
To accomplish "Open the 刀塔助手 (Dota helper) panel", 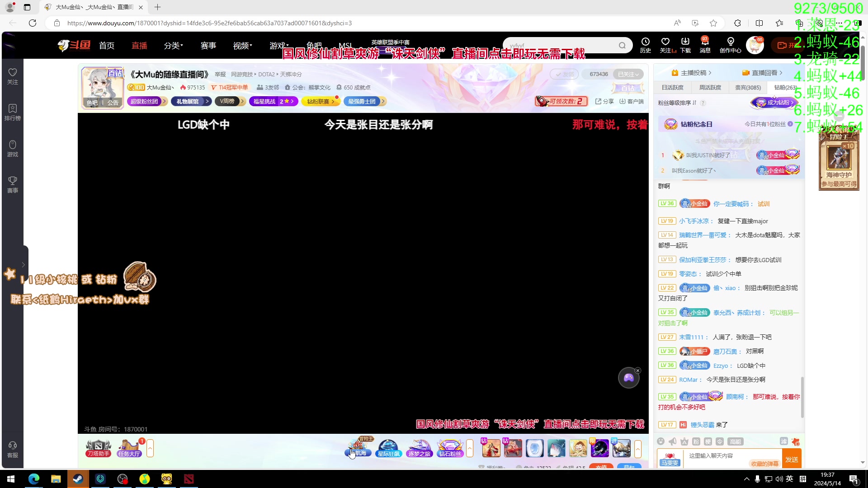I will [98, 448].
